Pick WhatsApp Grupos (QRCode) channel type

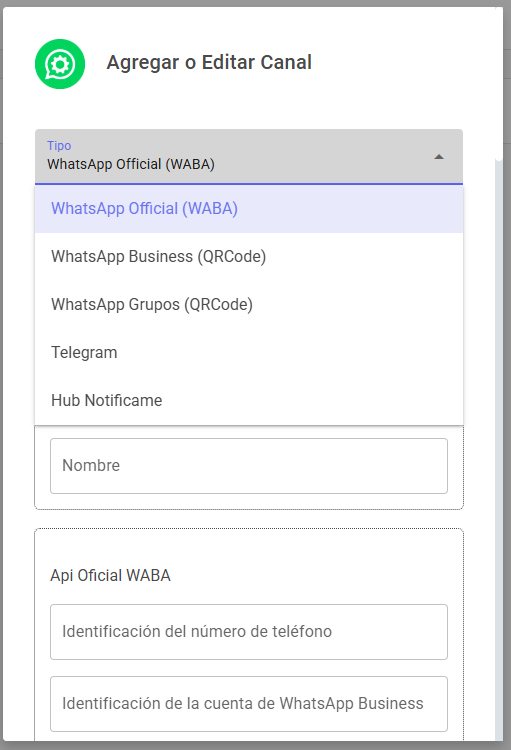pyautogui.click(x=249, y=305)
